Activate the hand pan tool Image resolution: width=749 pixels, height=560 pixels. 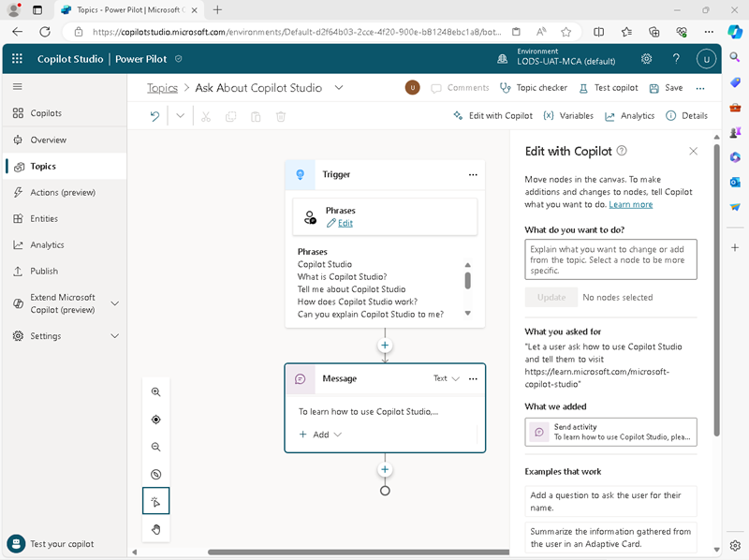(155, 529)
